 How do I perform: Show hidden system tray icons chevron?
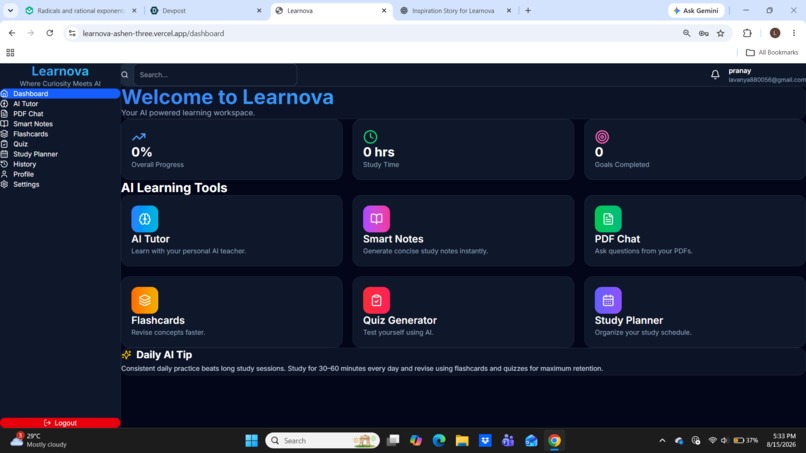[662, 441]
